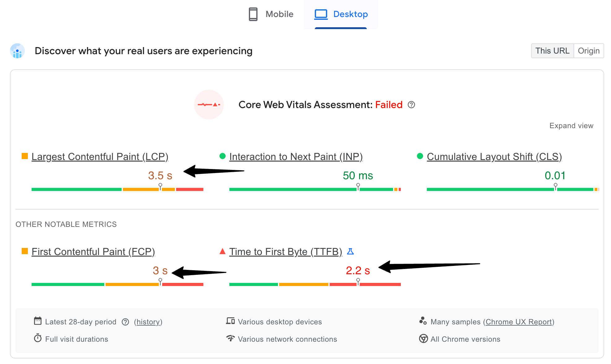Click the calendar icon before Latest 28-day period
Image resolution: width=611 pixels, height=364 pixels.
pos(37,321)
